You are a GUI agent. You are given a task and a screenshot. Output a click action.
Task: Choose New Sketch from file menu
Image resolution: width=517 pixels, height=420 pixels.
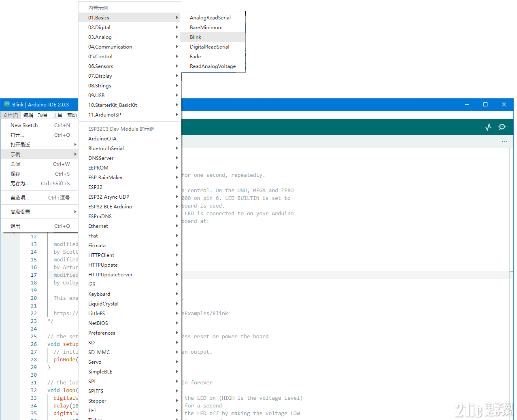(x=40, y=125)
